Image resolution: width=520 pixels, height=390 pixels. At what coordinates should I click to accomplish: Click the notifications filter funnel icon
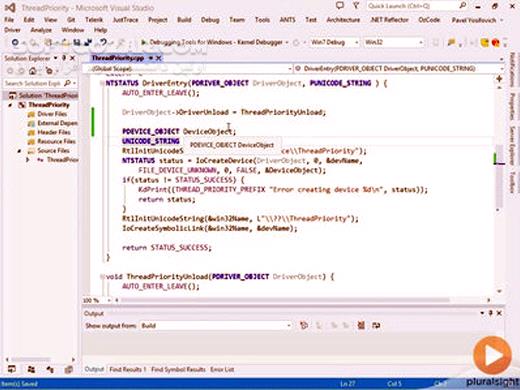coord(356,5)
